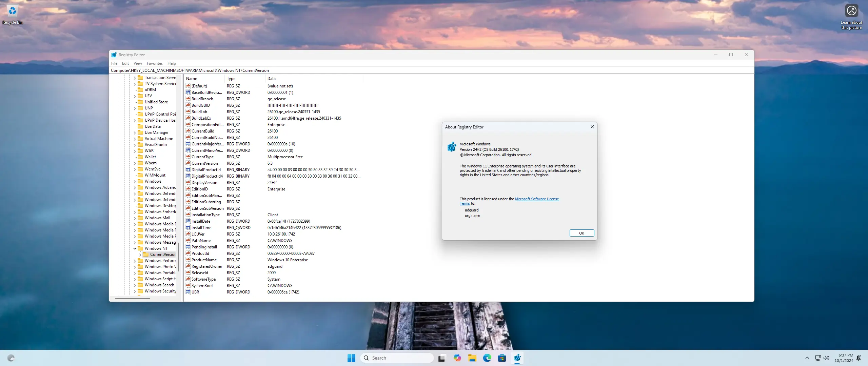This screenshot has width=868, height=366.
Task: Expand the Windows Search key
Action: coord(135,285)
